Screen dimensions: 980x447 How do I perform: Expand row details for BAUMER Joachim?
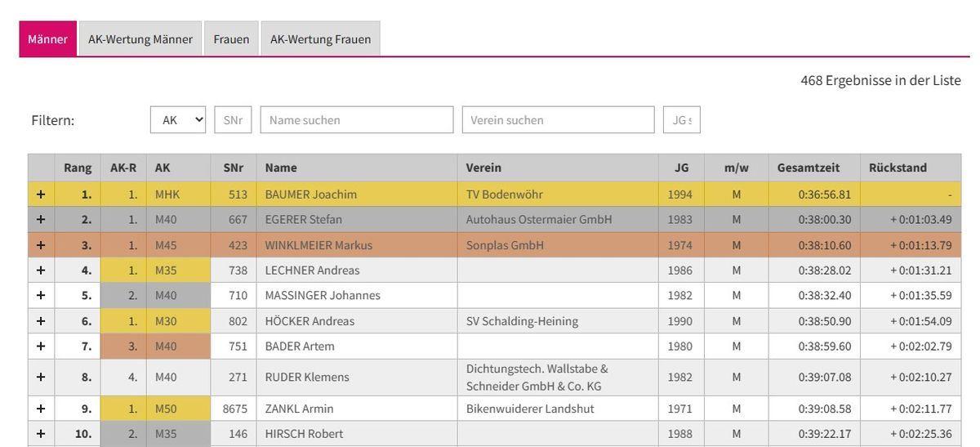pos(41,194)
